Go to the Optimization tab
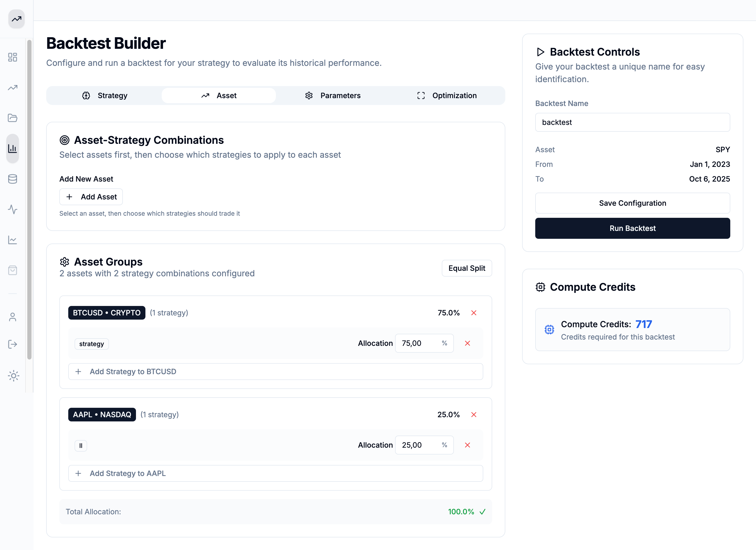 [x=447, y=96]
